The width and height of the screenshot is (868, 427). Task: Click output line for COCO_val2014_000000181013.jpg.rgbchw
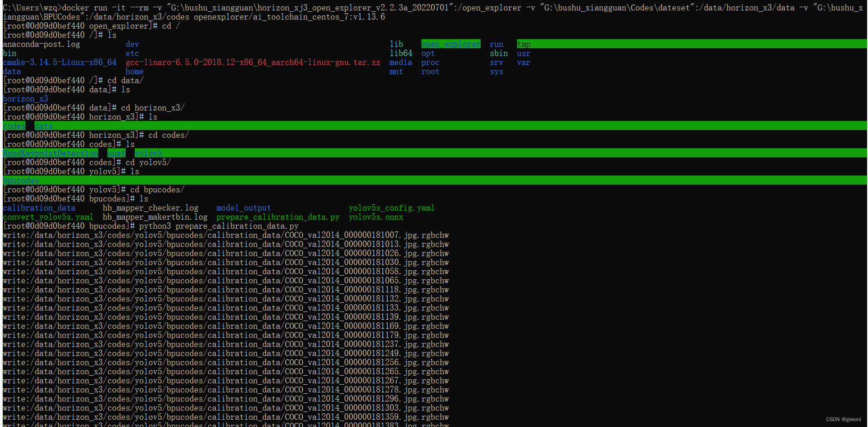[226, 244]
